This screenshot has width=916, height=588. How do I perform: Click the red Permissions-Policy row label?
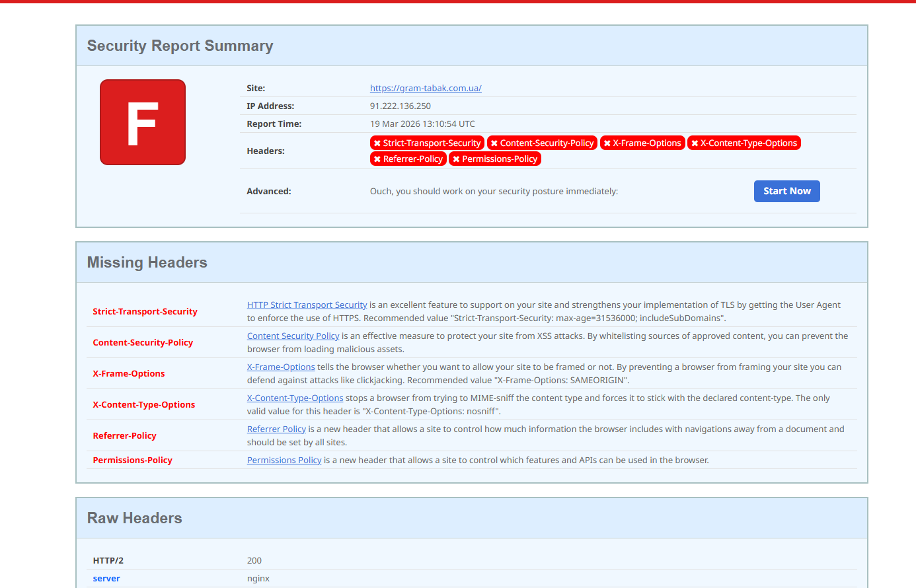coord(132,460)
